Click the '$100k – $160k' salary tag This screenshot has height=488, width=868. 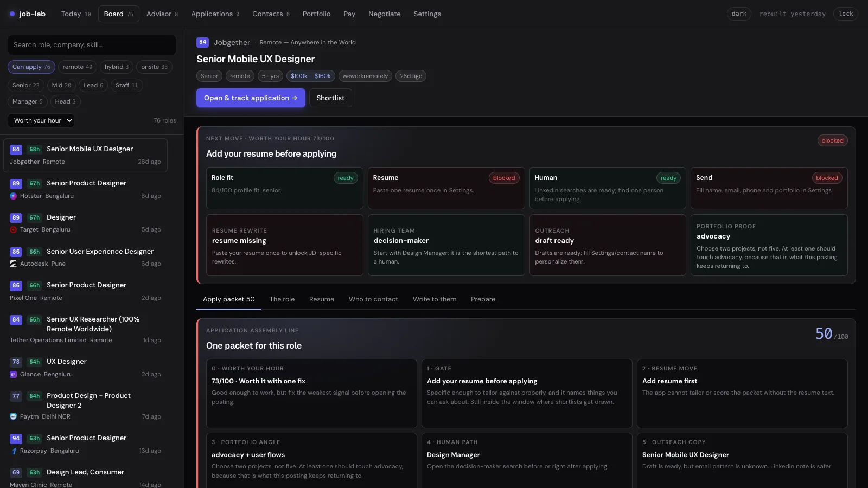pyautogui.click(x=311, y=76)
